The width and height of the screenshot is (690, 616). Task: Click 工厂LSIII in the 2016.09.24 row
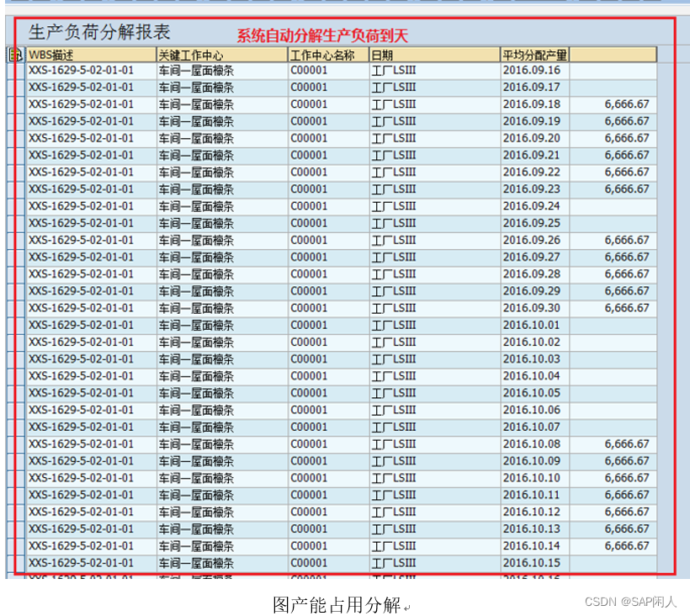click(394, 206)
